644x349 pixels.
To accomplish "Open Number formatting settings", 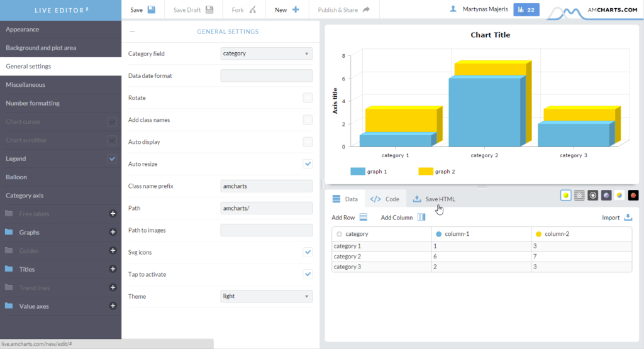I will (61, 103).
